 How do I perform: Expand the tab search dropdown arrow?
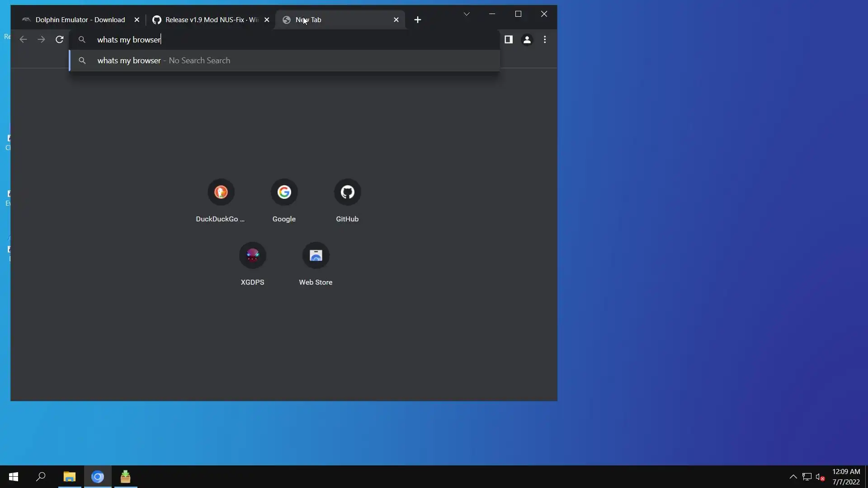click(467, 14)
